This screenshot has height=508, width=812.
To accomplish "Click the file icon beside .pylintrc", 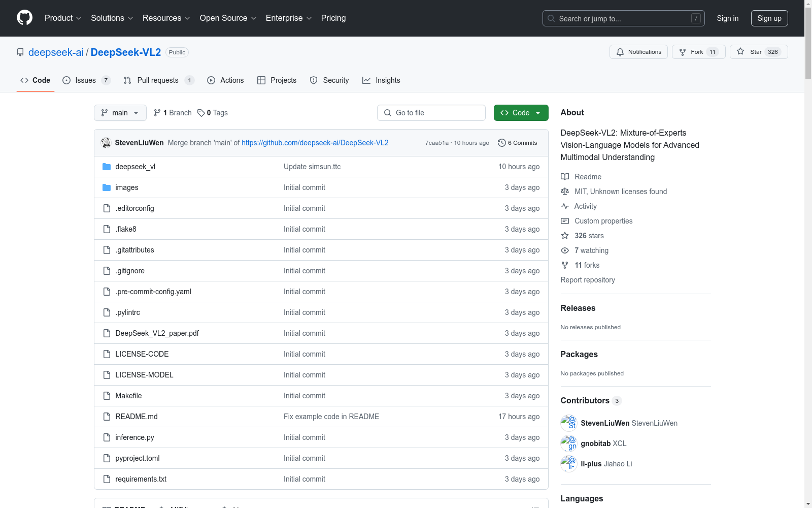I will pyautogui.click(x=107, y=312).
